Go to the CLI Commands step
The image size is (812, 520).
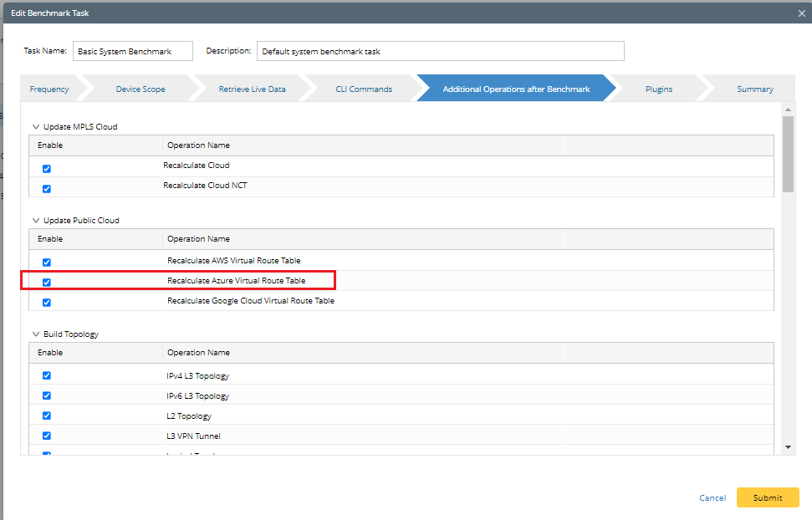(365, 88)
